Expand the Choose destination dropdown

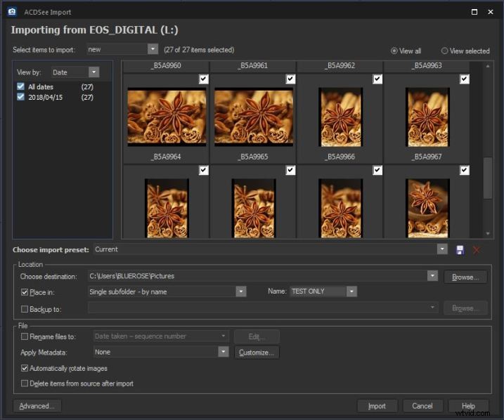[432, 275]
